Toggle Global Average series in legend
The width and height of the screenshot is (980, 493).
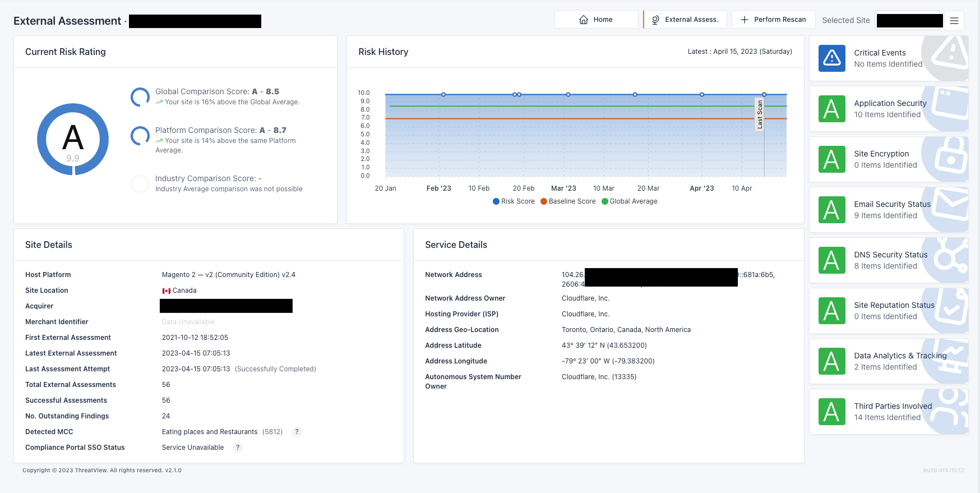630,201
